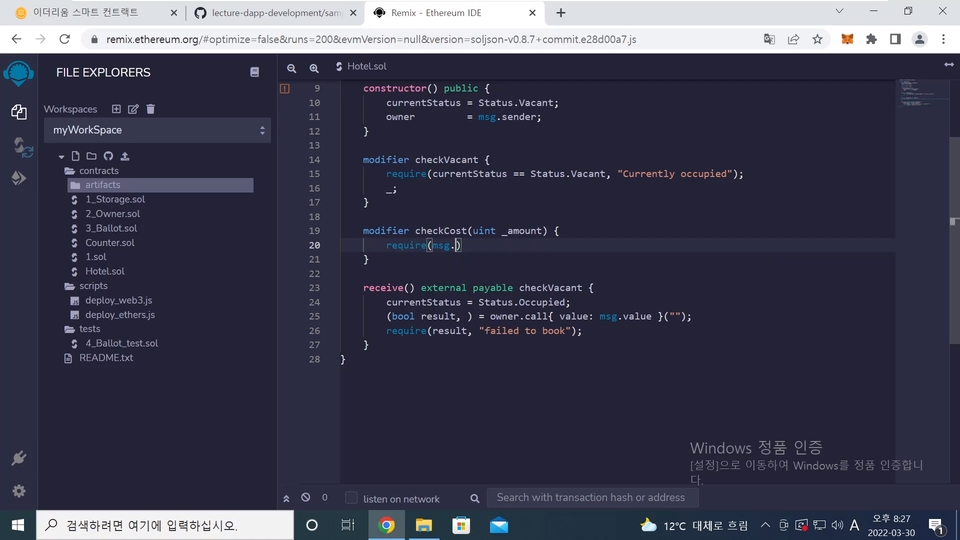The height and width of the screenshot is (540, 960).
Task: Open File Explorer from taskbar
Action: coord(424,525)
